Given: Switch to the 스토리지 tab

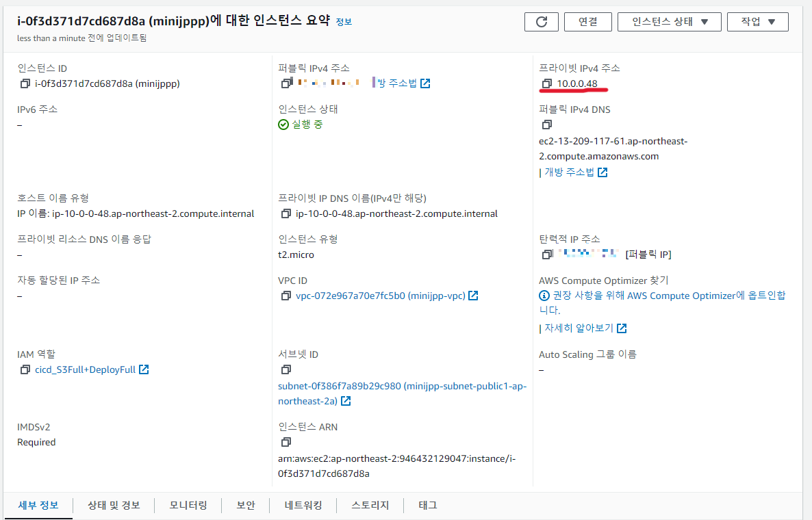Looking at the screenshot, I should click(370, 505).
